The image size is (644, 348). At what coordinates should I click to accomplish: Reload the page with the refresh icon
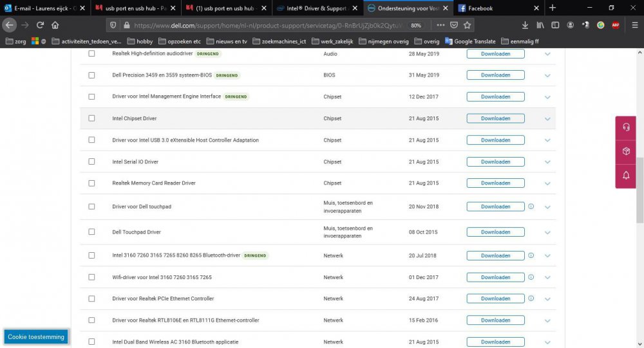(40, 25)
